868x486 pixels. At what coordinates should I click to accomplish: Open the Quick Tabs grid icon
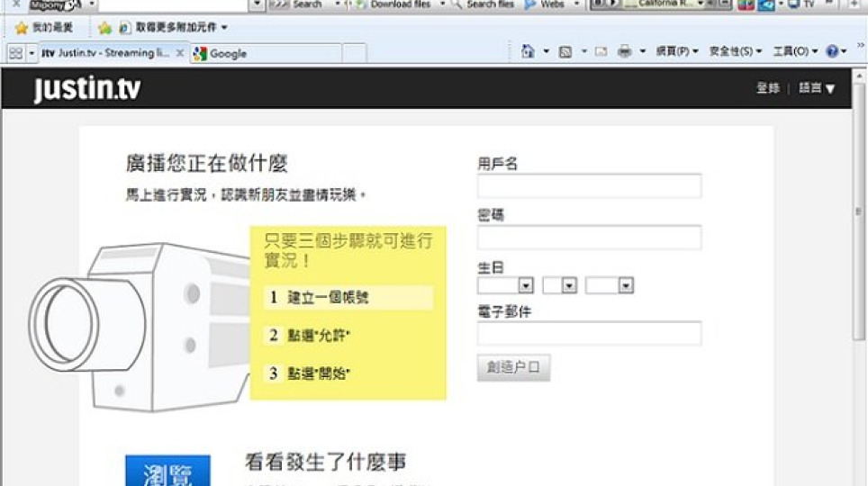pyautogui.click(x=15, y=54)
